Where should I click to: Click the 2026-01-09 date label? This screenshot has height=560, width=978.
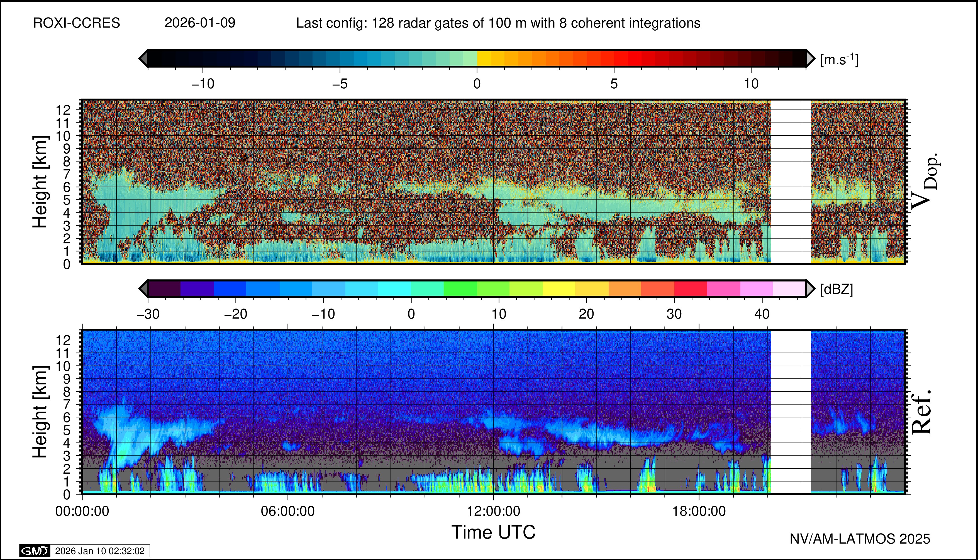pos(200,23)
